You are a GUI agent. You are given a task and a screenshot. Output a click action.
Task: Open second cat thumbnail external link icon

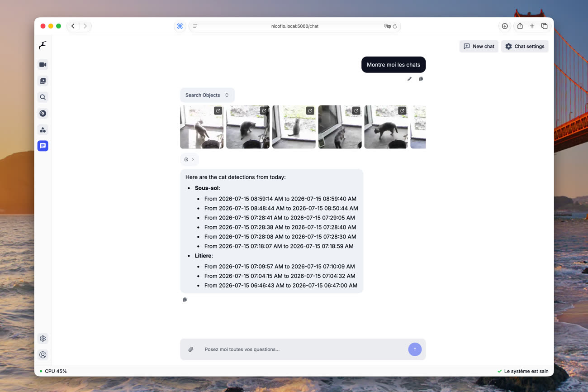click(264, 110)
